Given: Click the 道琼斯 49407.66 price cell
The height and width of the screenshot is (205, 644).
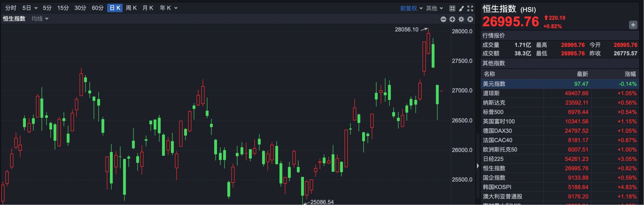Looking at the screenshot, I should coord(576,93).
